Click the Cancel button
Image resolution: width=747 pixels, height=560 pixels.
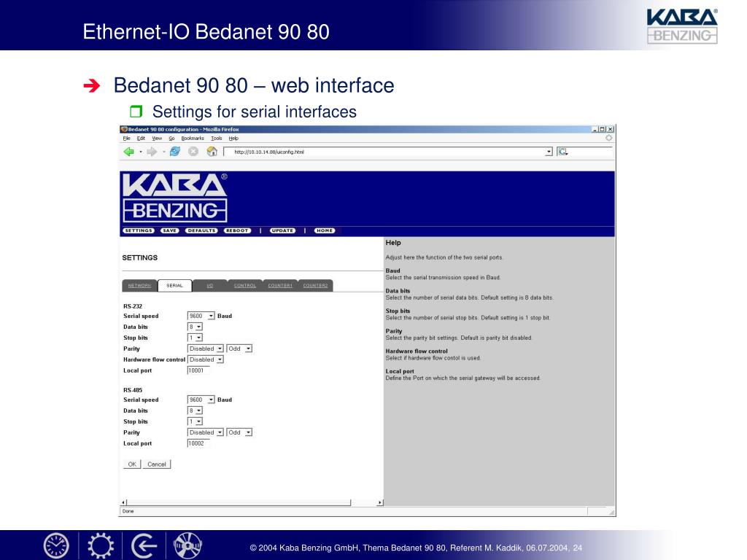157,464
